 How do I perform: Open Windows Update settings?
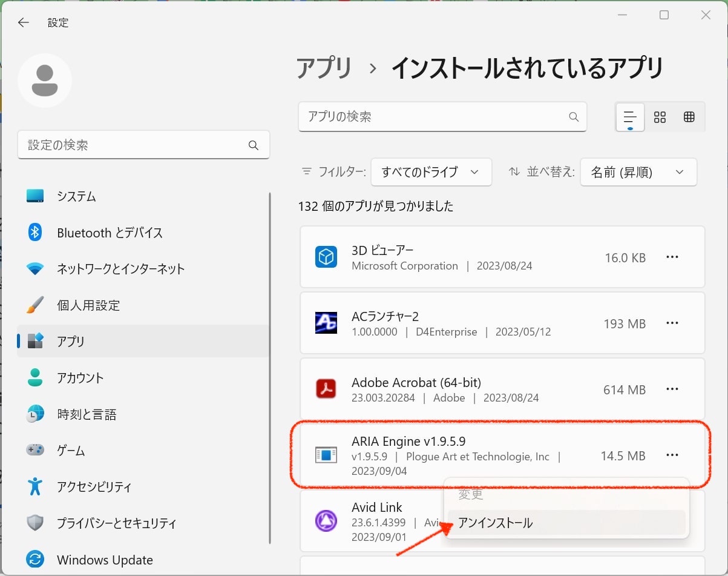143,560
